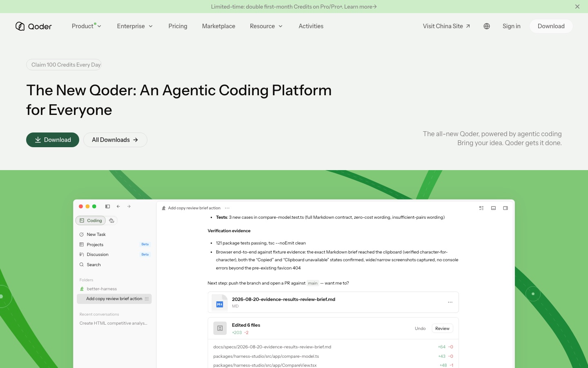Screen dimensions: 588x368
Task: Click Learn more in the promo banner
Action: point(360,7)
